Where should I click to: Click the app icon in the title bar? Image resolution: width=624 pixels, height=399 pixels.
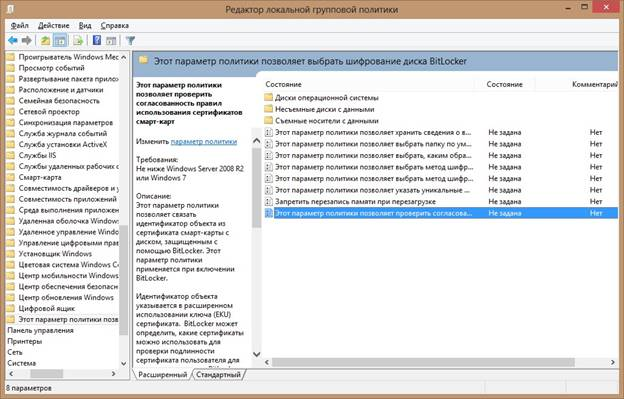[10, 8]
